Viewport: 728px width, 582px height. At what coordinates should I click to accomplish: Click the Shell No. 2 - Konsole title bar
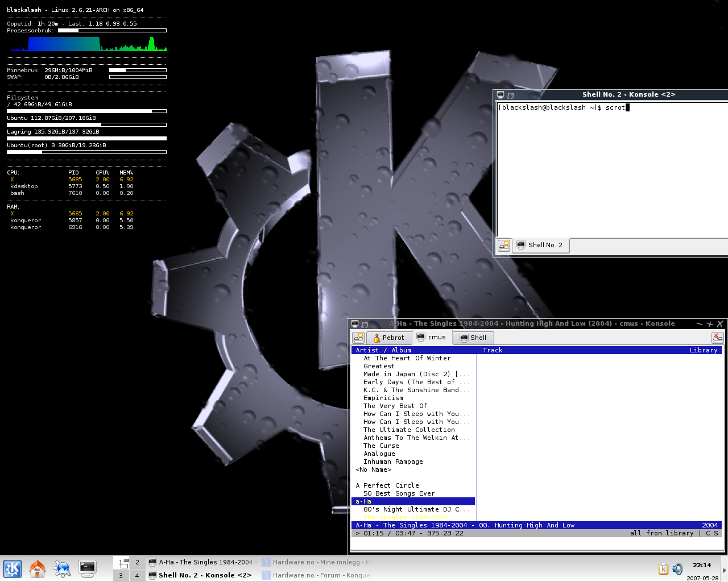(x=628, y=95)
